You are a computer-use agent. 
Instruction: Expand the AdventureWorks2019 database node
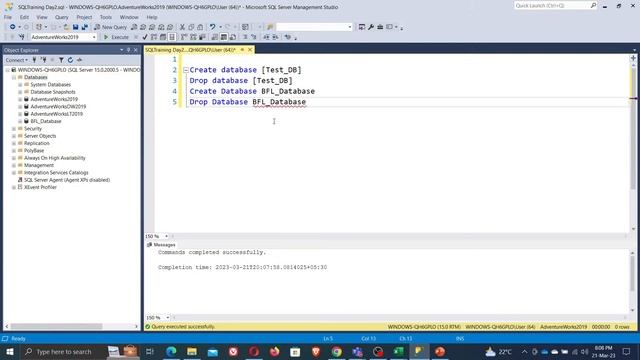(20, 99)
